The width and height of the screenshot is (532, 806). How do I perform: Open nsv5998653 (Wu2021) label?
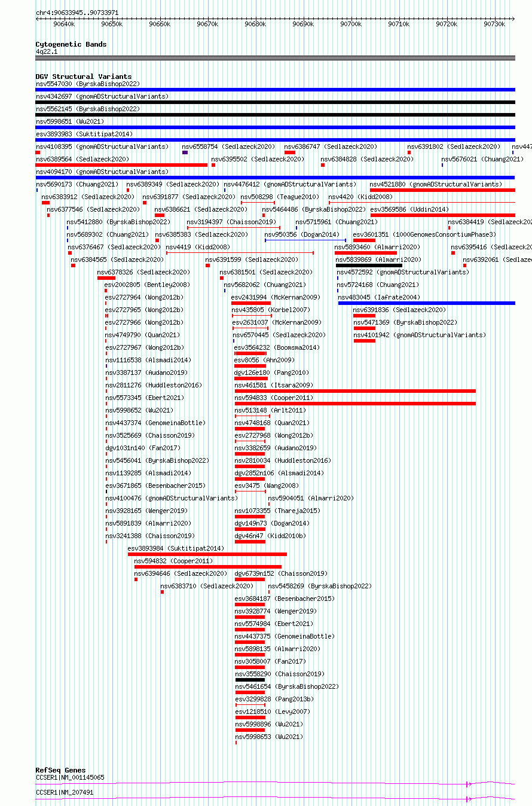tap(270, 737)
